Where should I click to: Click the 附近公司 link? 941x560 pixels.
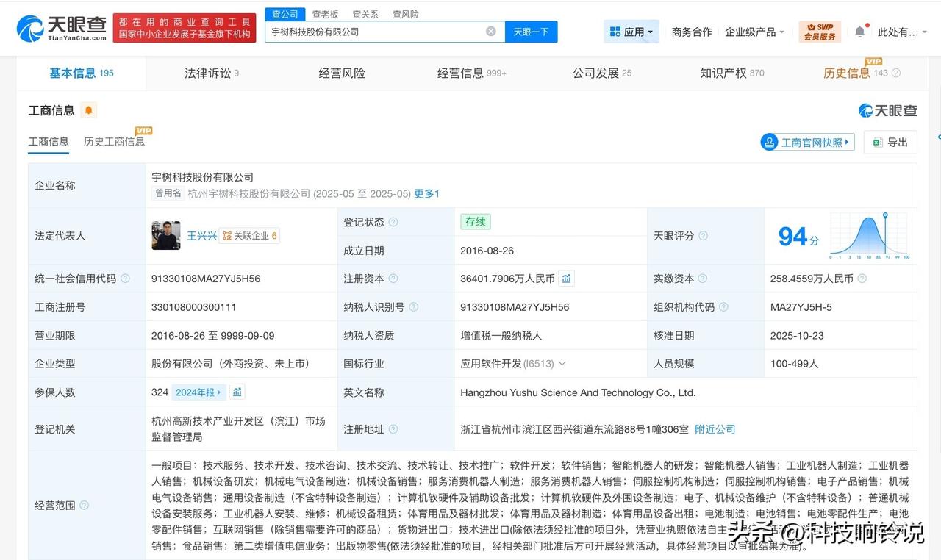click(714, 429)
